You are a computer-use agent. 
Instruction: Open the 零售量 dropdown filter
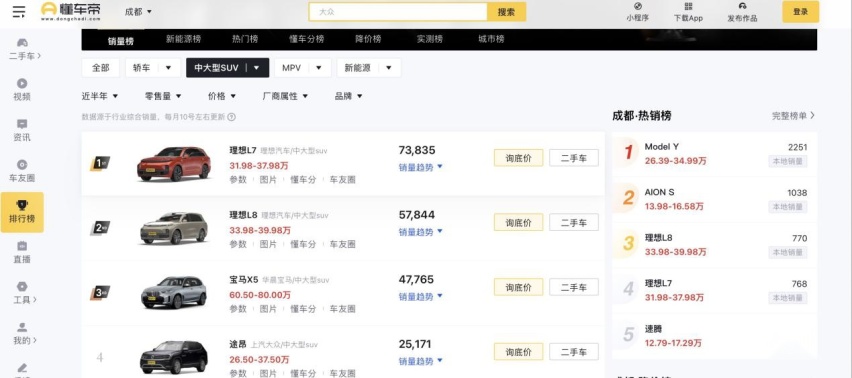click(163, 96)
